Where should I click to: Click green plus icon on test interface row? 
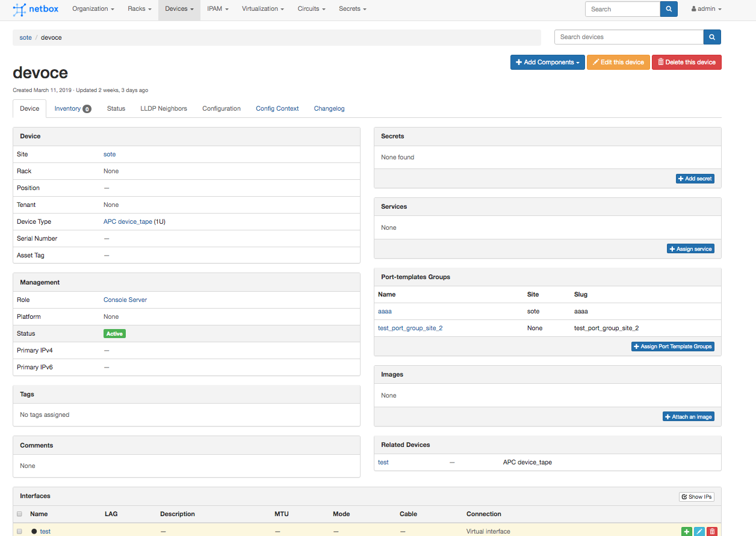tap(686, 532)
